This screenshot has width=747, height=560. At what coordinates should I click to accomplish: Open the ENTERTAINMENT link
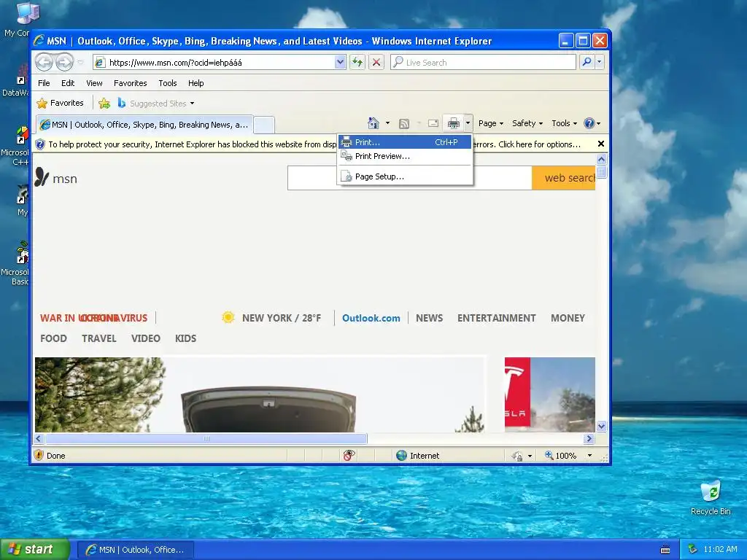click(496, 318)
